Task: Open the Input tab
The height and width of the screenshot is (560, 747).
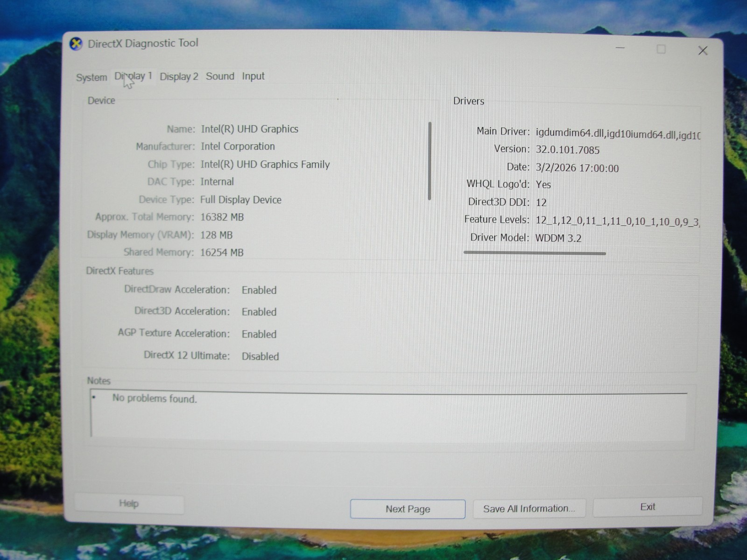Action: (253, 76)
